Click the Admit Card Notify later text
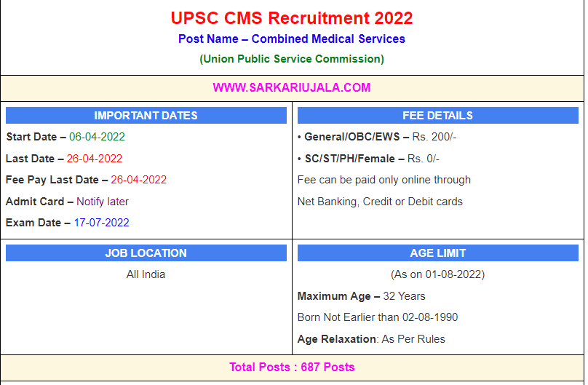The height and width of the screenshot is (385, 588). pos(67,202)
